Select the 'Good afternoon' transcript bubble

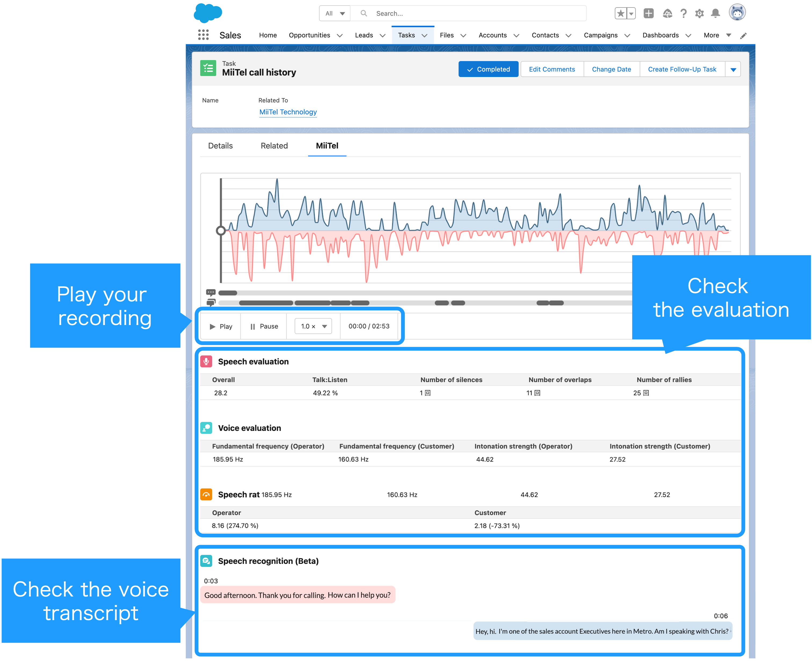point(297,594)
